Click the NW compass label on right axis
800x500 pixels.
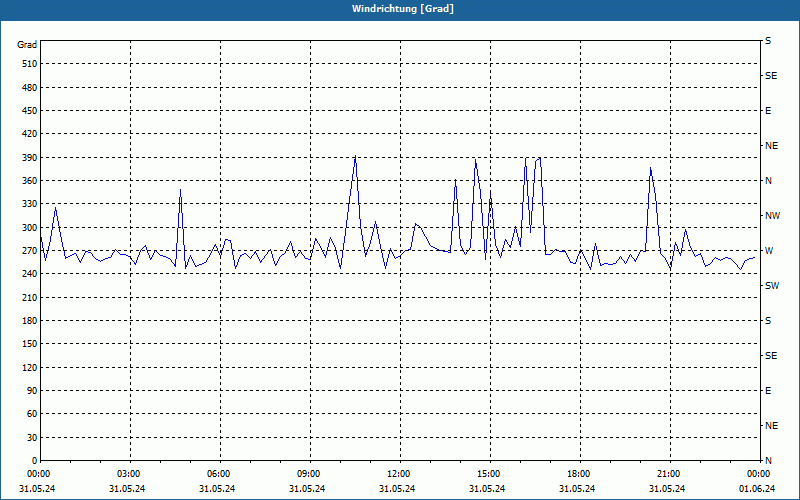tap(772, 216)
